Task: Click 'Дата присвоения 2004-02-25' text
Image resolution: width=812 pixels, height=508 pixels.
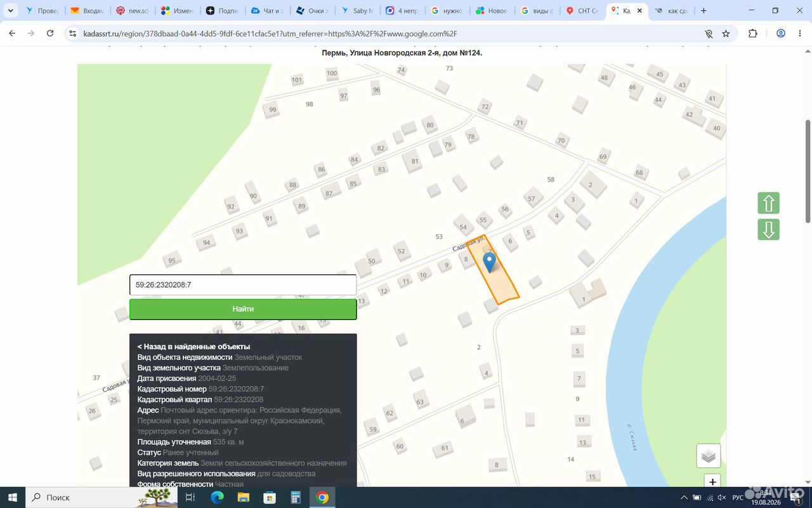Action: coord(185,378)
